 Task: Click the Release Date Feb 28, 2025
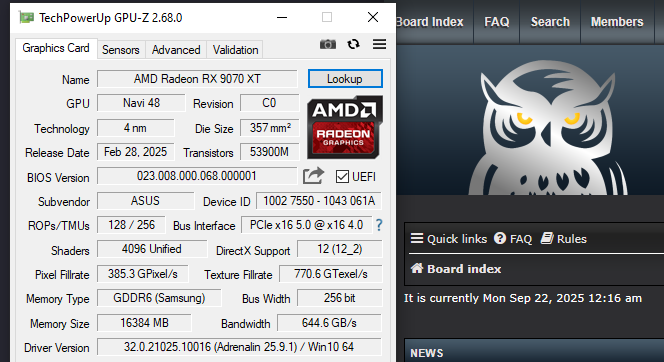click(x=136, y=152)
